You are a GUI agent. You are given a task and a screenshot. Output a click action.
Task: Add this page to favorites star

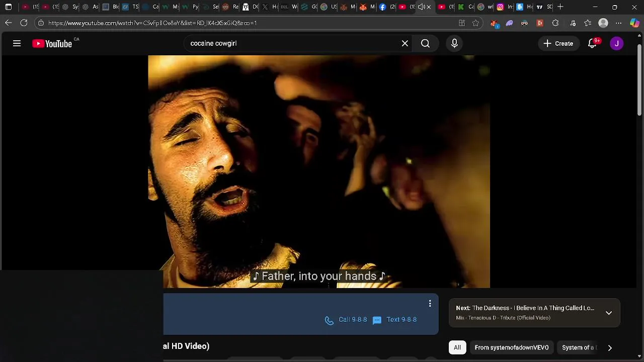pyautogui.click(x=475, y=23)
